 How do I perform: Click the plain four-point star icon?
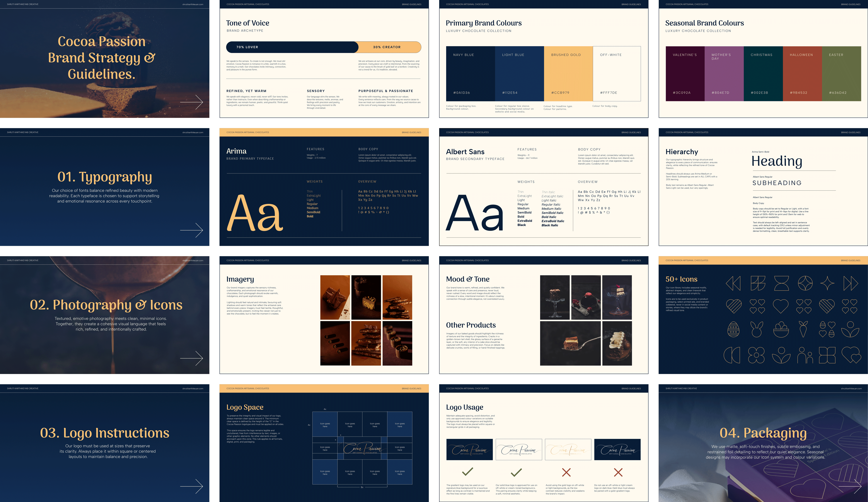(827, 283)
